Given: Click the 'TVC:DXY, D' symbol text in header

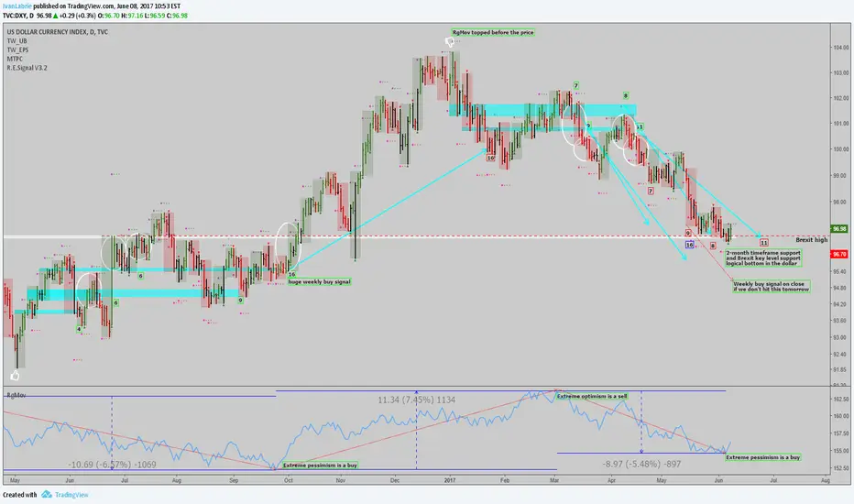Looking at the screenshot, I should point(18,16).
